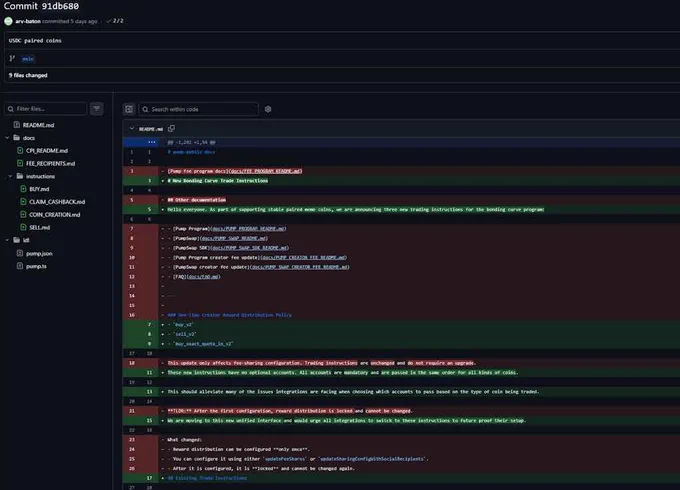680x490 pixels.
Task: Focus the Filter files input field
Action: click(x=46, y=108)
